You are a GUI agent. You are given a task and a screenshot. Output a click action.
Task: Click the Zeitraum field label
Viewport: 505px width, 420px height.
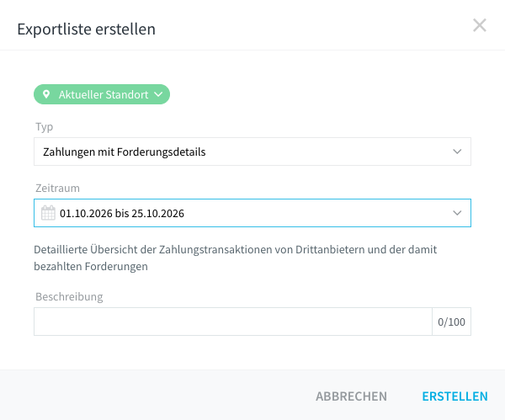[x=57, y=188]
